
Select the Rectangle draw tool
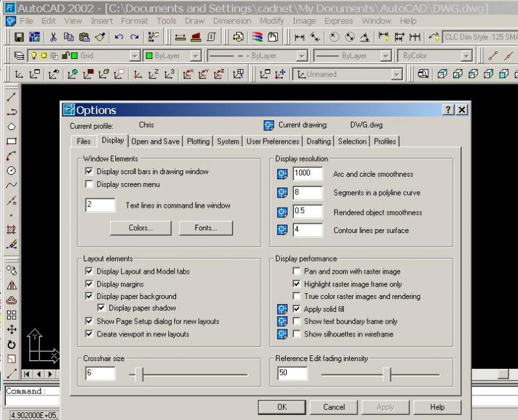click(x=12, y=141)
